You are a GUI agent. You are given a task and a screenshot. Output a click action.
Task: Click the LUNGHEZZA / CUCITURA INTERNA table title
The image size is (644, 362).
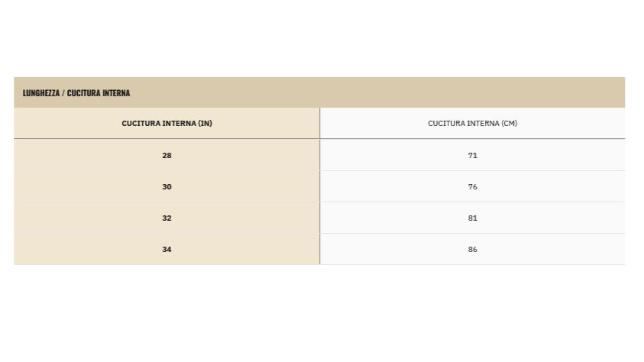76,93
